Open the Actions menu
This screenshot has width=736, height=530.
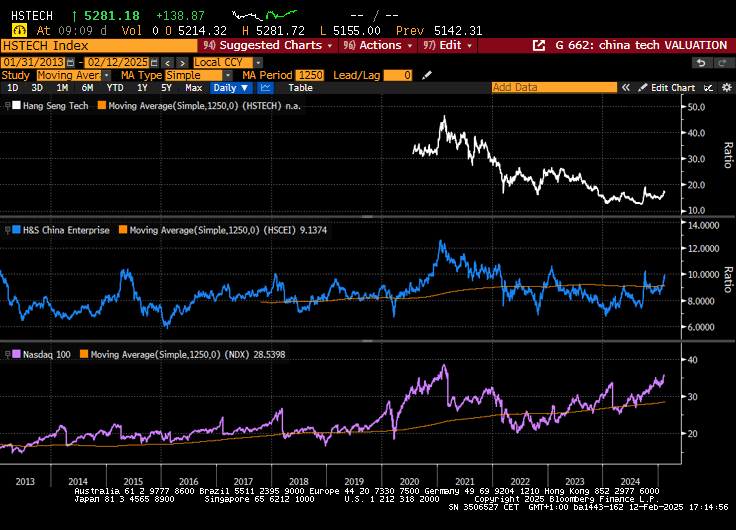coord(378,46)
